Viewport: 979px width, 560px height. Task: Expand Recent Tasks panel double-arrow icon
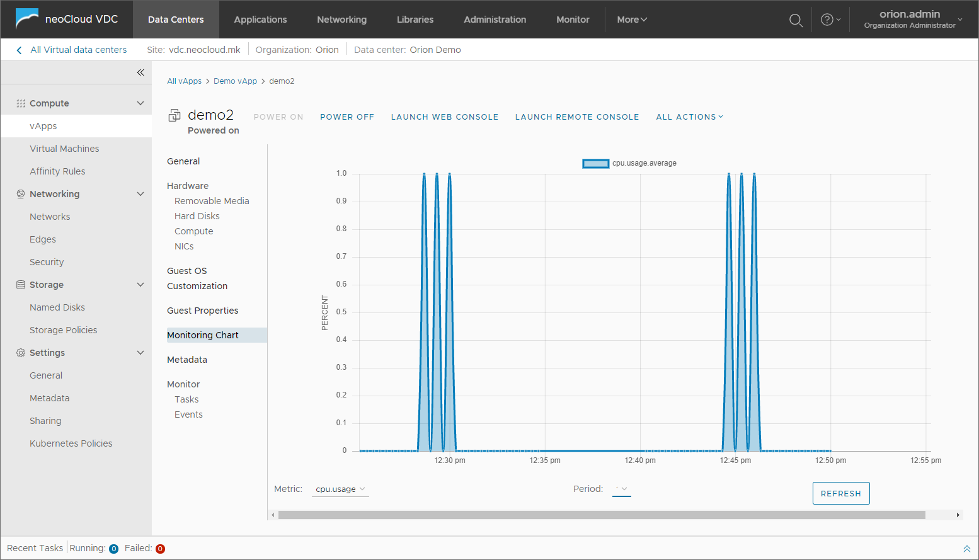coord(966,549)
